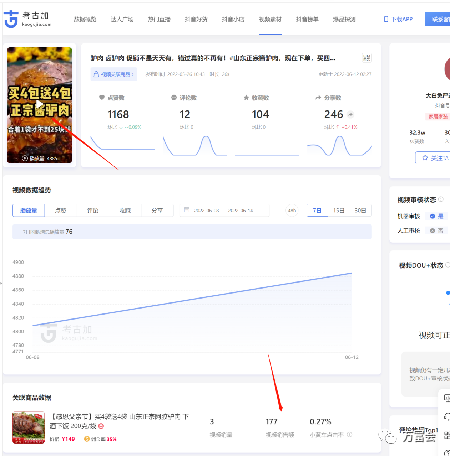This screenshot has width=450, height=457.
Task: Select the share arrow icon above 246
Action: [318, 97]
